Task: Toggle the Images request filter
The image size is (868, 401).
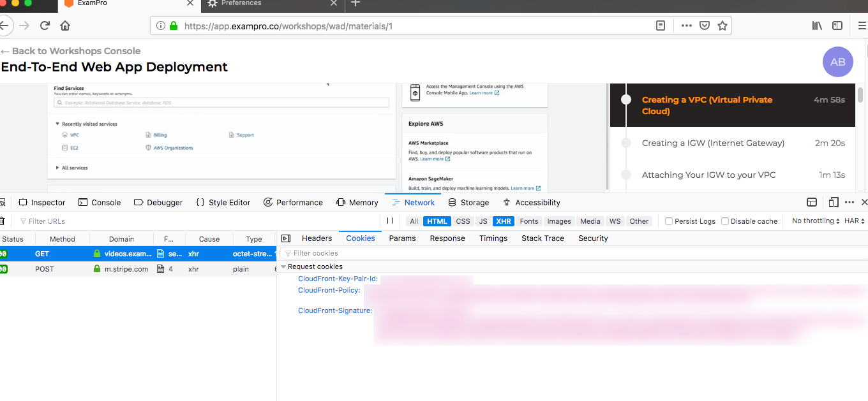Action: click(x=559, y=221)
